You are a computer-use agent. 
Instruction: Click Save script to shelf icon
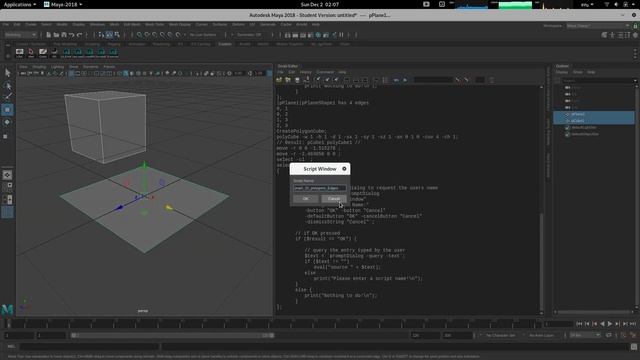pos(306,80)
